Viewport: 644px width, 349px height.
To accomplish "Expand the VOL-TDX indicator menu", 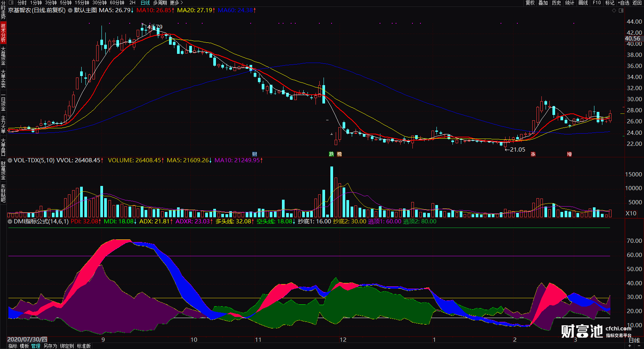I will pyautogui.click(x=10, y=160).
